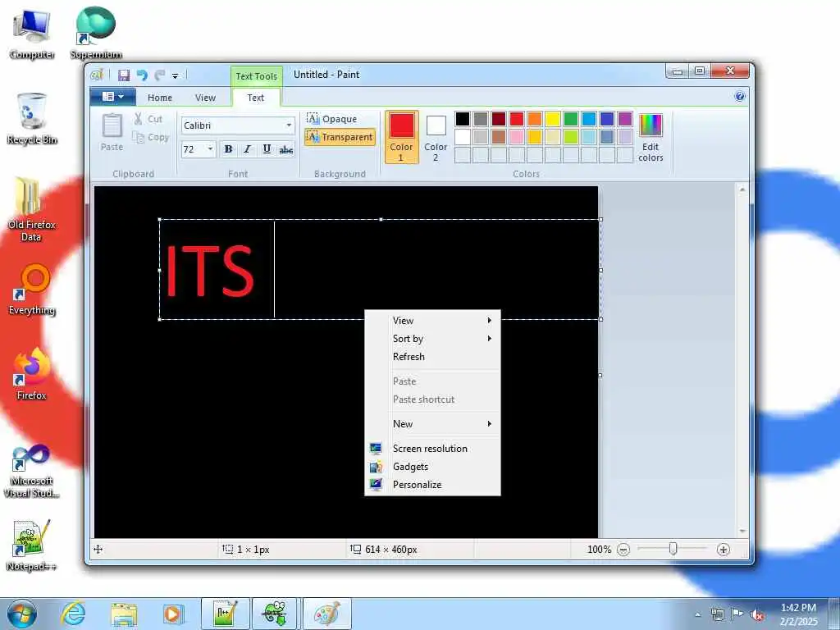This screenshot has height=630, width=840.
Task: Select Color 2 background button
Action: 436,137
